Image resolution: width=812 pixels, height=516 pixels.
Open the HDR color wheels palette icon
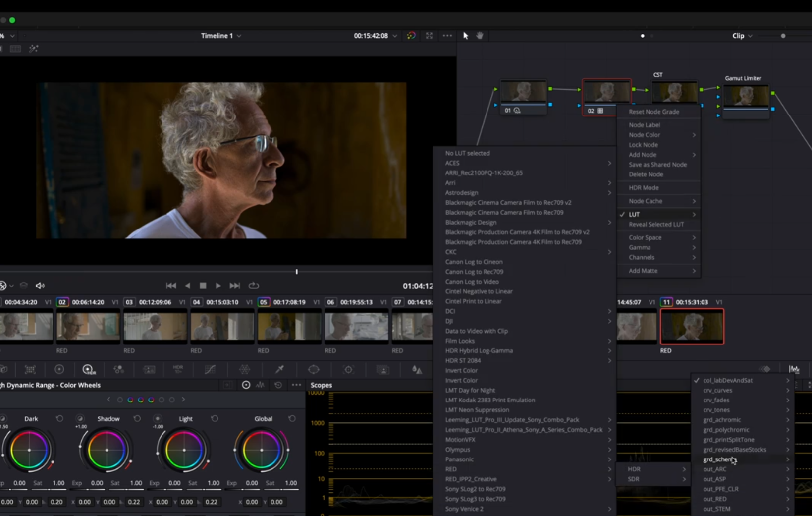point(88,369)
